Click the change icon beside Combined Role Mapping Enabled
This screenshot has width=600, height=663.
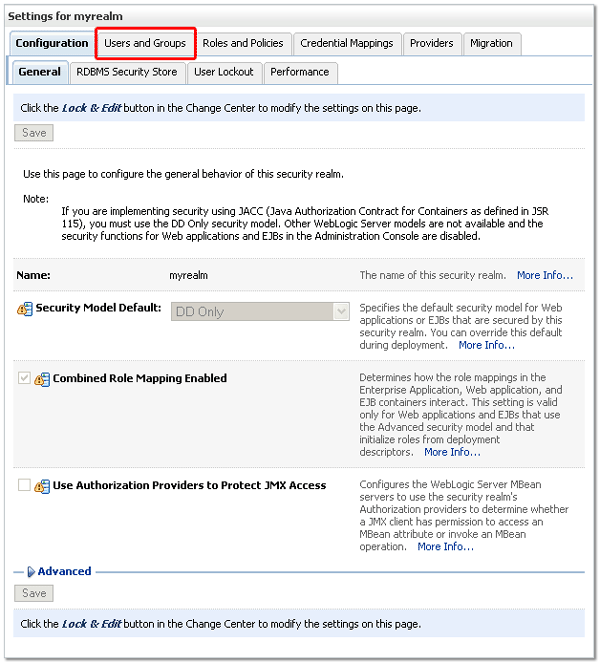43,380
